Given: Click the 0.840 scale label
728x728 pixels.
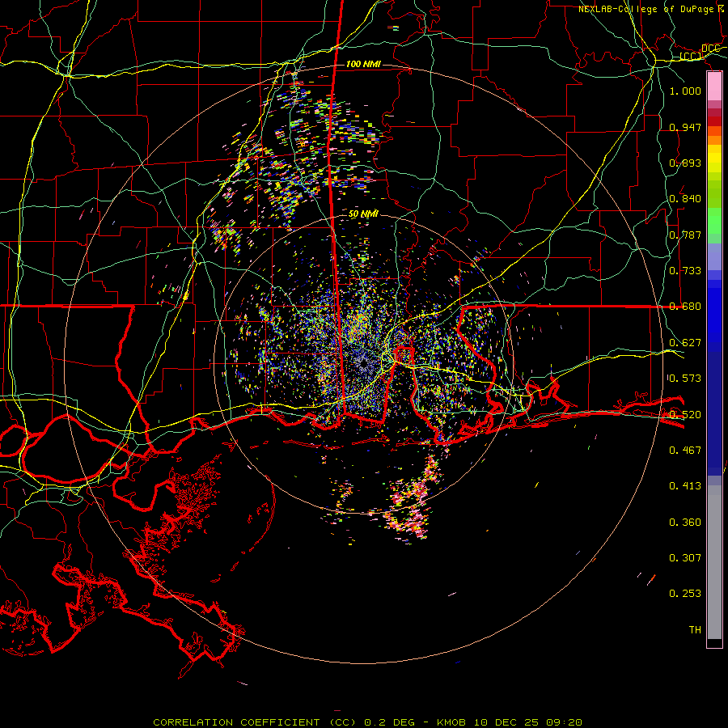Looking at the screenshot, I should (685, 199).
